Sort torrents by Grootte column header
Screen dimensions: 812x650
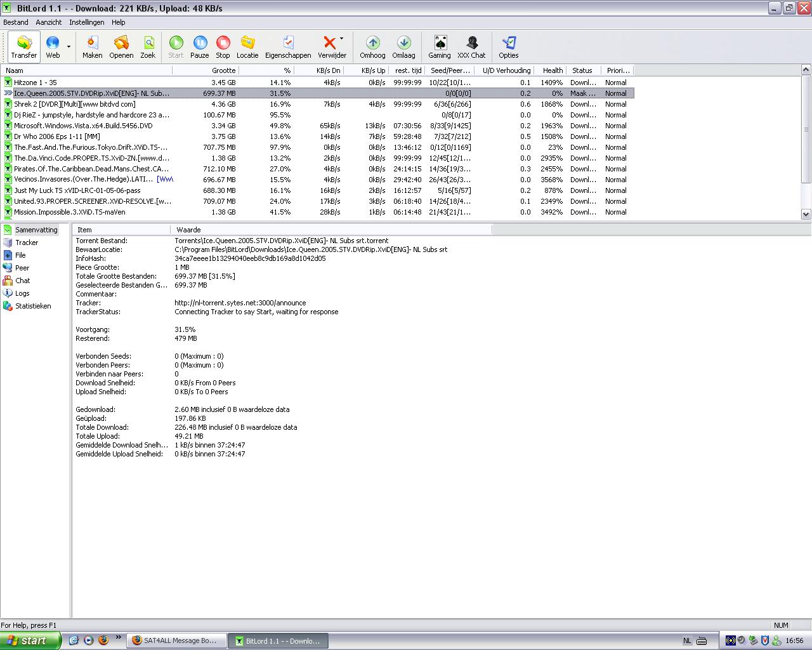(x=206, y=70)
